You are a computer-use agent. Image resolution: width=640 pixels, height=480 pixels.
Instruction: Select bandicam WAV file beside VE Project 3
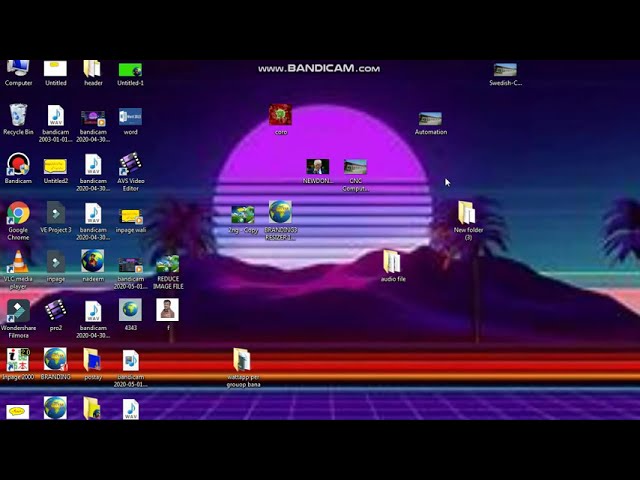point(93,221)
